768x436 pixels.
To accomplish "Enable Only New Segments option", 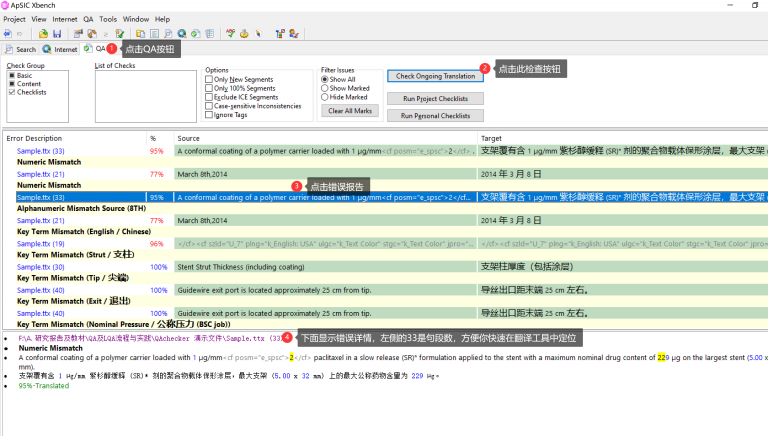I will pyautogui.click(x=209, y=79).
